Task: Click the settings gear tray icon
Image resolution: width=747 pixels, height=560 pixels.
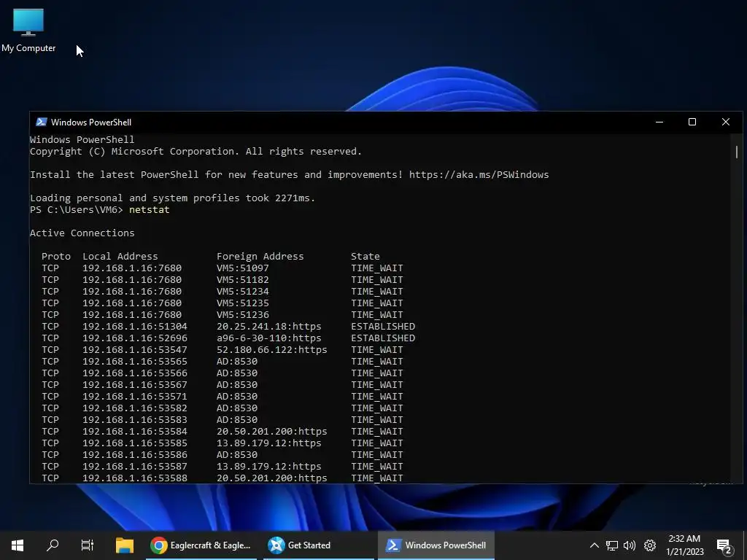Action: point(650,545)
